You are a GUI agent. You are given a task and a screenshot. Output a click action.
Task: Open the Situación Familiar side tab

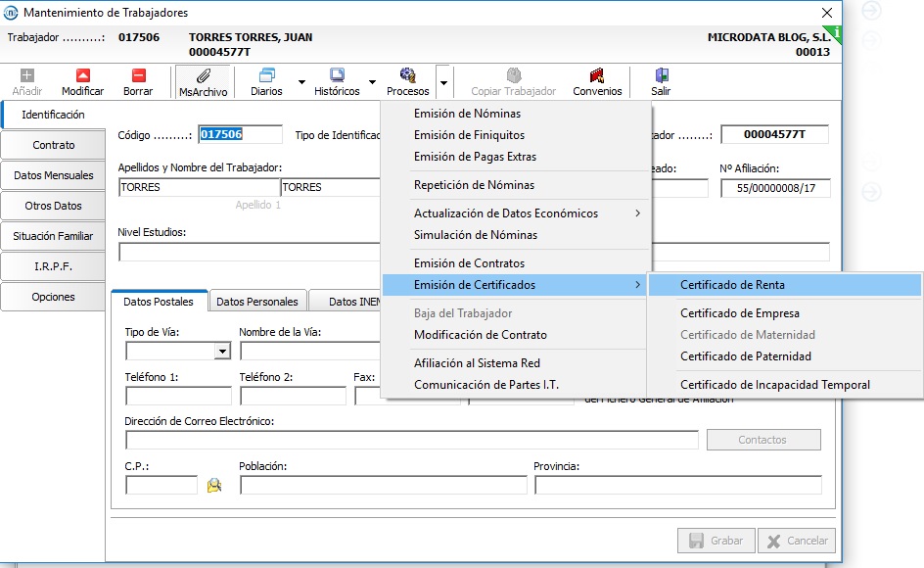(x=53, y=236)
